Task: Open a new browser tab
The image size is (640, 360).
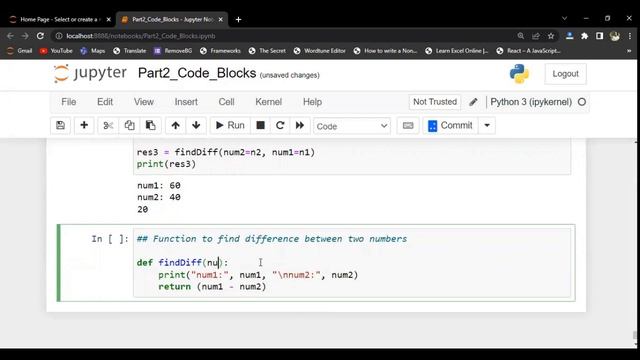Action: [238, 19]
